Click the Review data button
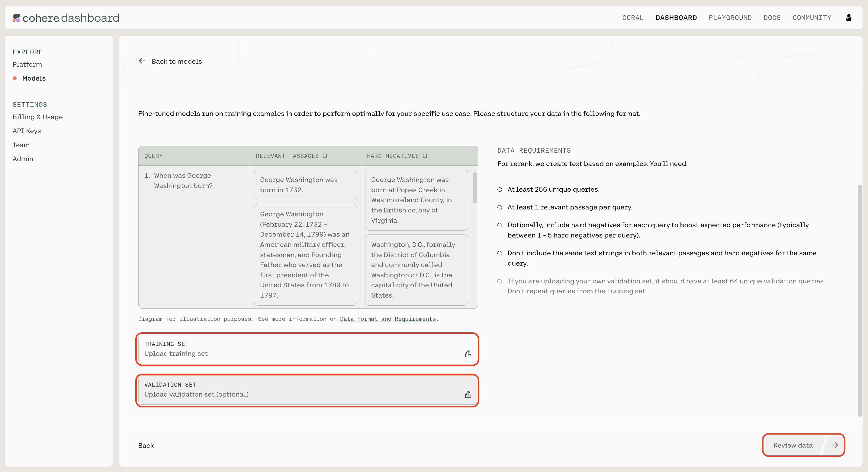868x472 pixels. (792, 445)
